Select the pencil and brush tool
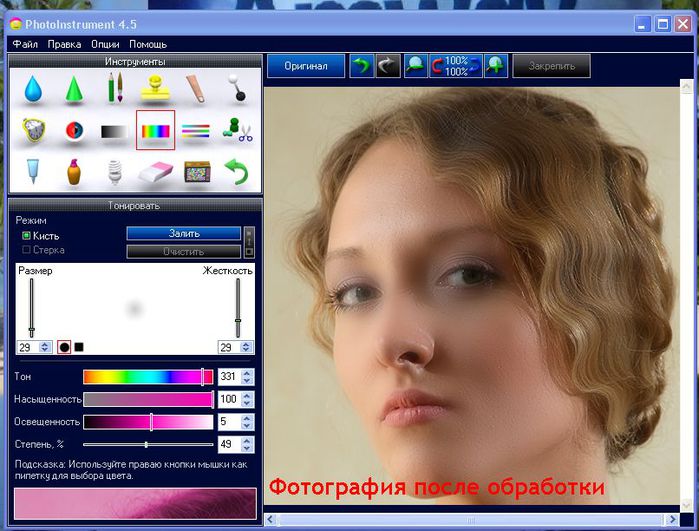Viewport: 699px width, 531px height. click(x=115, y=88)
